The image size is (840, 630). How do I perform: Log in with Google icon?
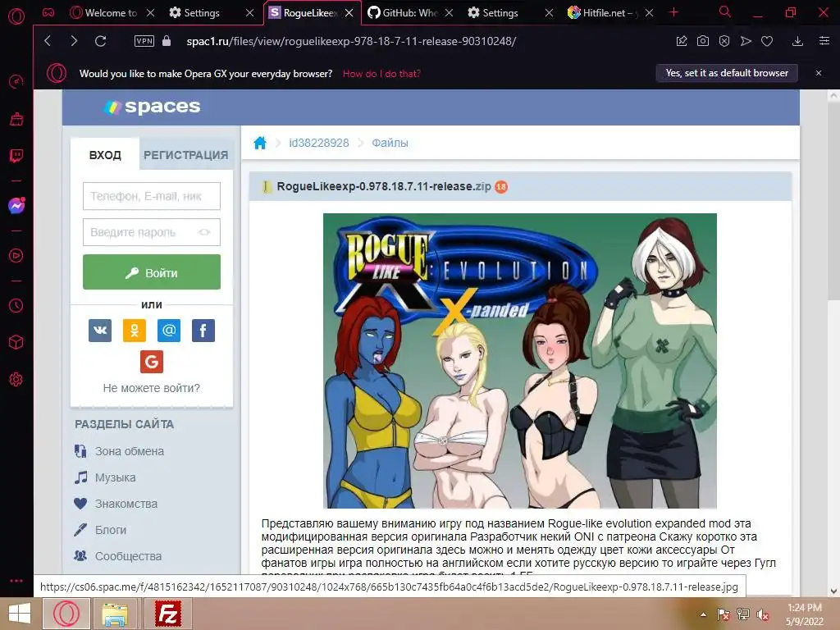[x=152, y=362]
